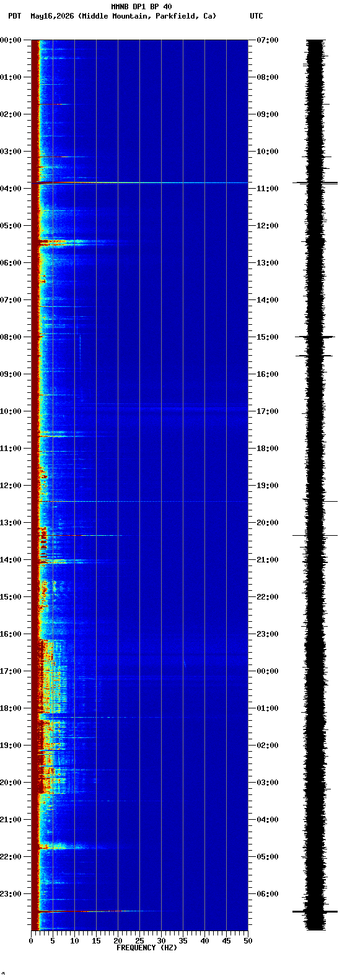
Task: Click the PDT time label '06:00' on left axis
Action: (11, 263)
